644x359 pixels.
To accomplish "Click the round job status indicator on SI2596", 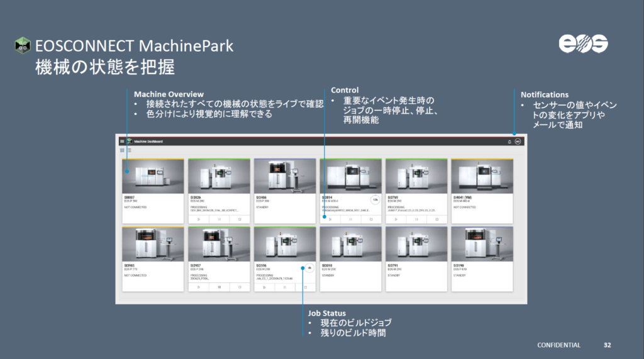I will pos(309,268).
